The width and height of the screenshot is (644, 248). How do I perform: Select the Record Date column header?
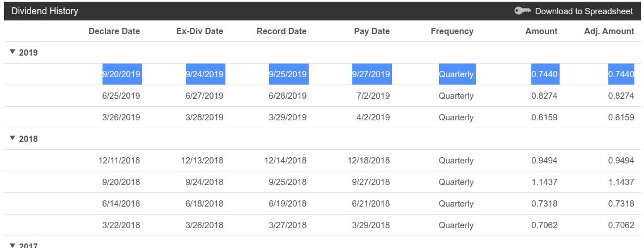[282, 31]
